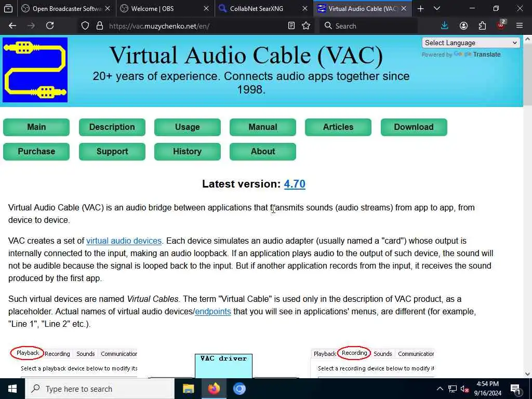Open the Firefox View icon beside tabs
Screen dimensions: 532x399
pos(8,9)
